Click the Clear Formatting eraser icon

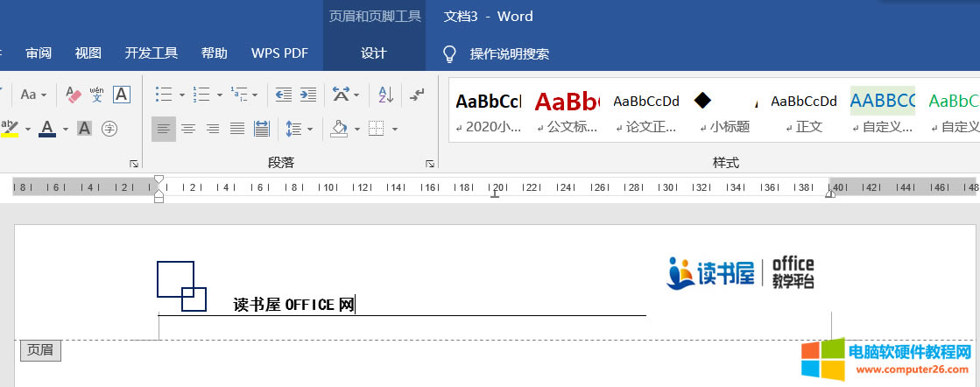[74, 95]
